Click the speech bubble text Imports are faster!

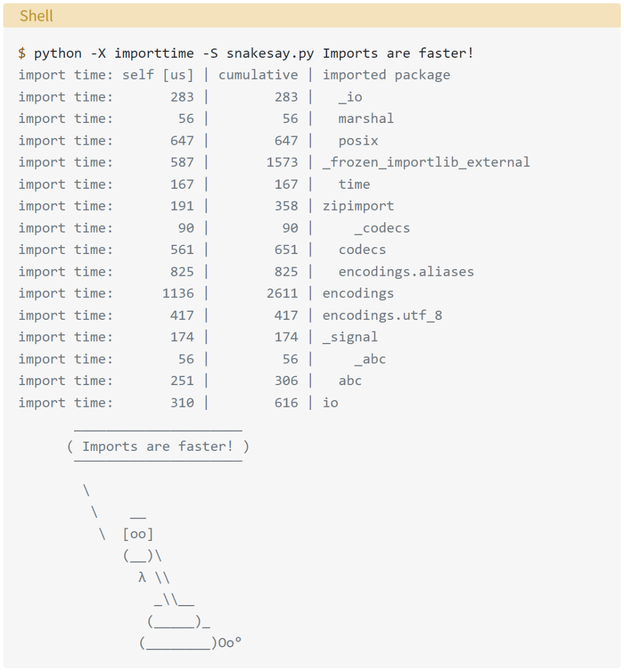pyautogui.click(x=158, y=447)
